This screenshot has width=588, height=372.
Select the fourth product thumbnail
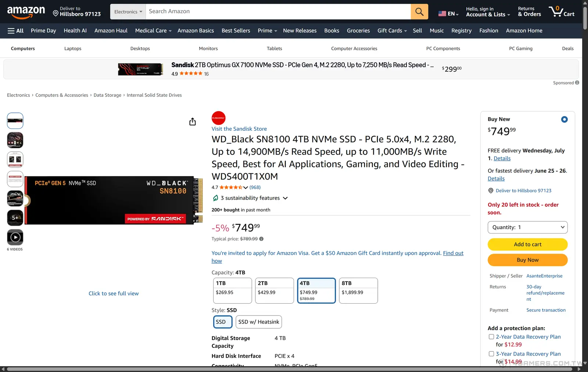(x=15, y=179)
